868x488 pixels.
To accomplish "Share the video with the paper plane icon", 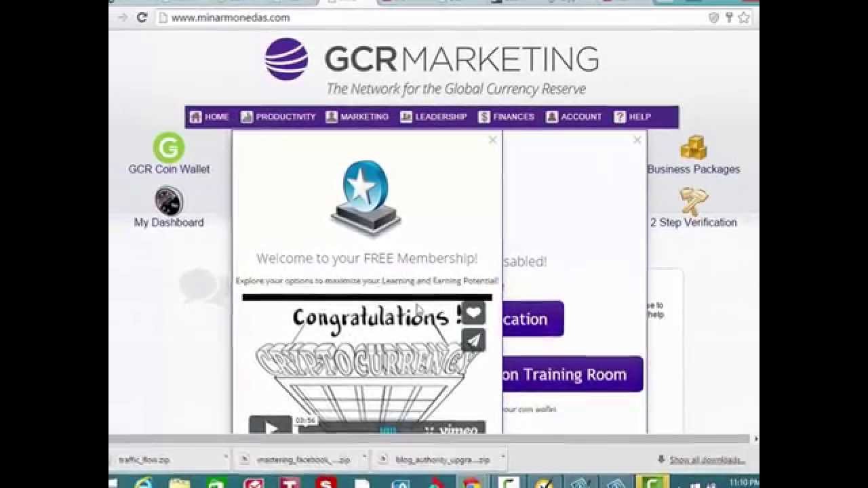I will 473,340.
